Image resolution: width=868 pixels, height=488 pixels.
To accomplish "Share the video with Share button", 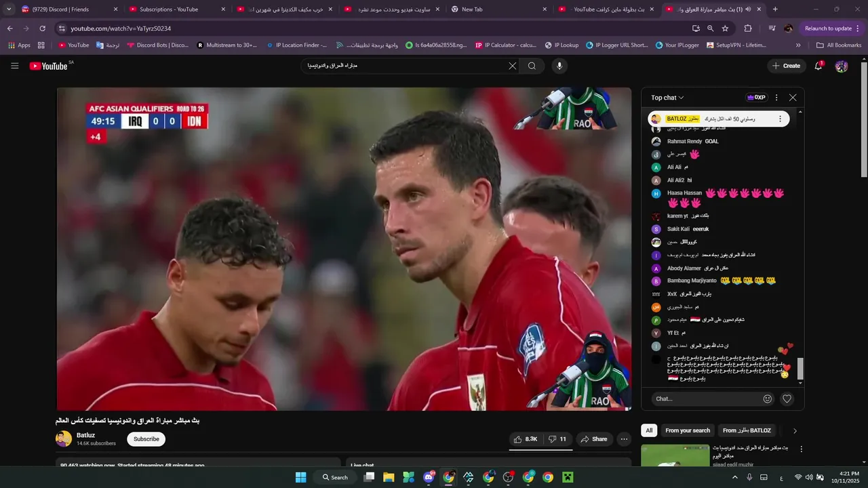I will point(594,439).
